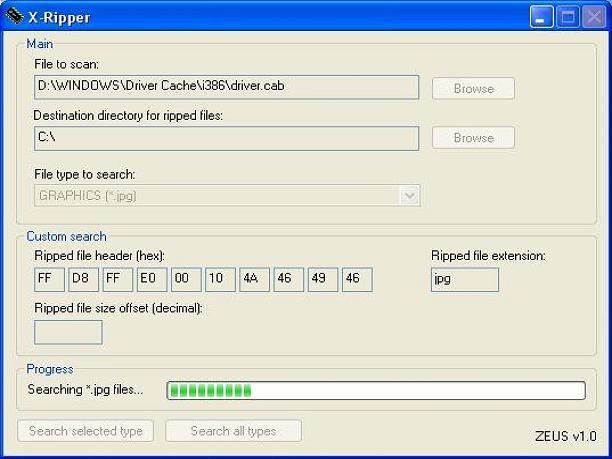Click the Ripped file extension field
Viewport: 612px width, 459px height.
(x=465, y=279)
